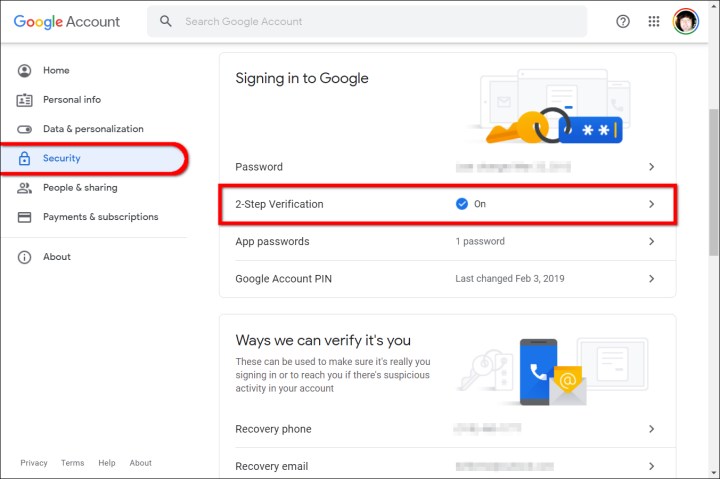Open the 2-Step Verification setting
The image size is (720, 479).
tap(447, 204)
